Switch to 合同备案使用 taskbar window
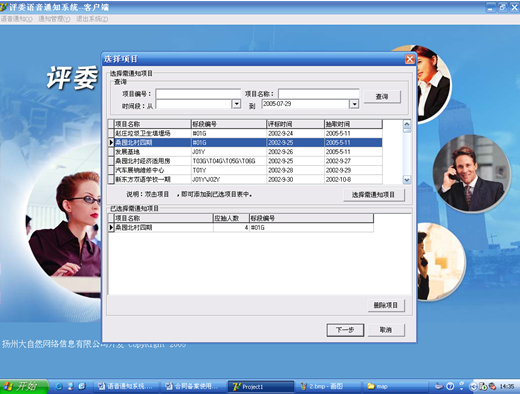520x394 pixels. tap(193, 387)
